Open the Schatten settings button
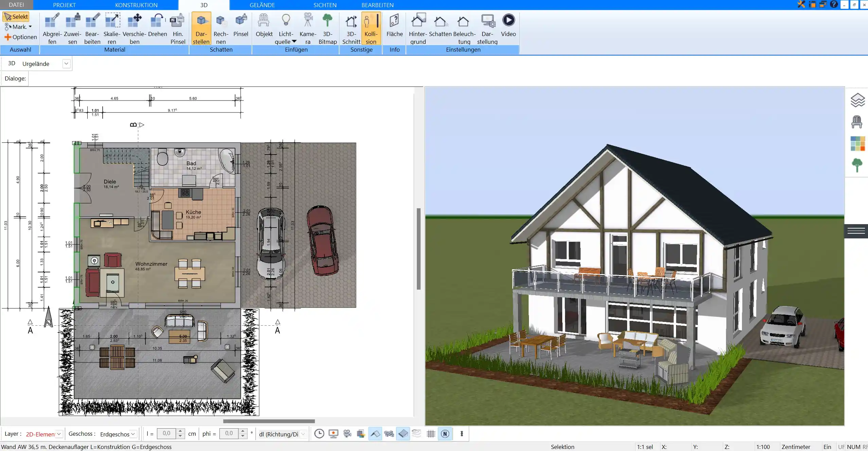Viewport: 868px width, 451px height. click(x=440, y=25)
